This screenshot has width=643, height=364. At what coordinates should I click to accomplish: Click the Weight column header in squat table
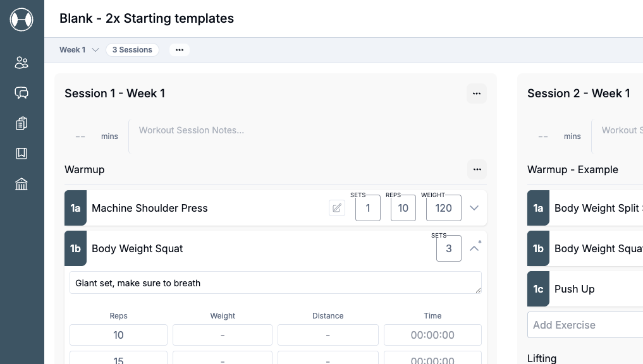coord(223,315)
